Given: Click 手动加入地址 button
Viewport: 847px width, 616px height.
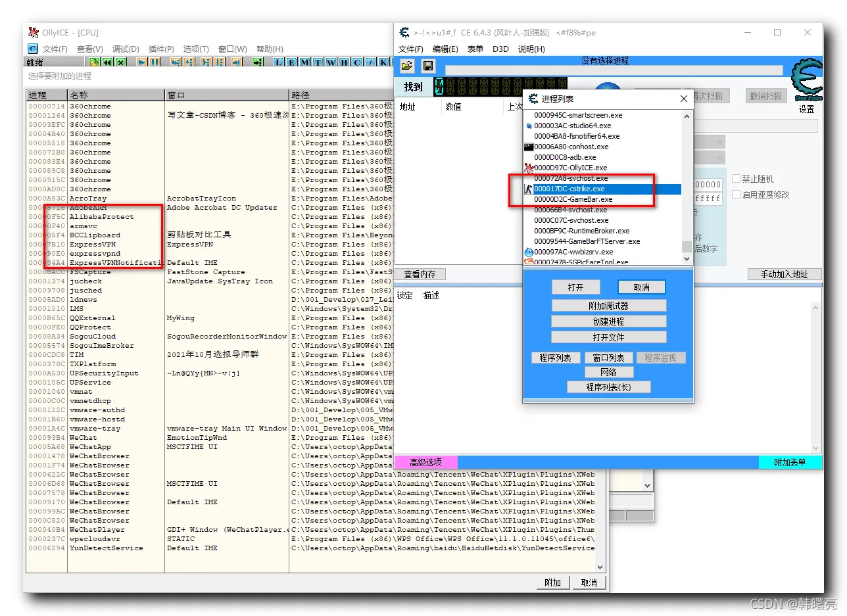Looking at the screenshot, I should 784,274.
